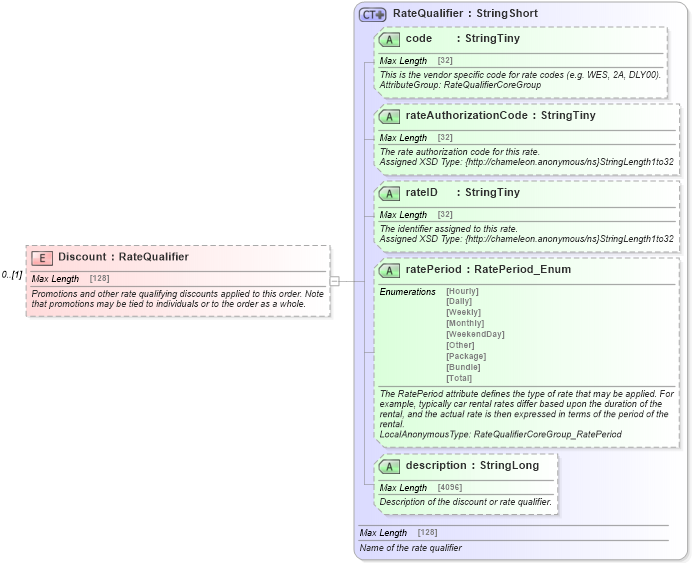Collapse the Discount element's child tree
Image resolution: width=692 pixels, height=563 pixels.
(335, 281)
